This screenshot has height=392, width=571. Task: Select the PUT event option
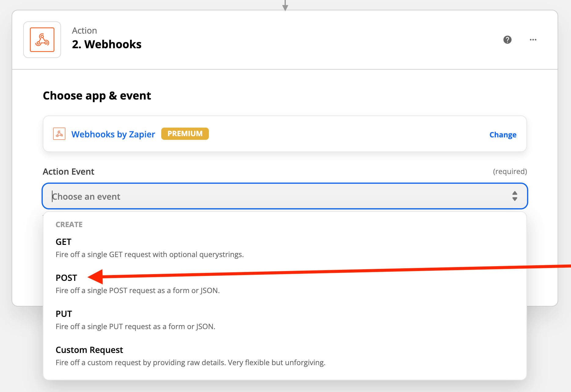click(285, 320)
